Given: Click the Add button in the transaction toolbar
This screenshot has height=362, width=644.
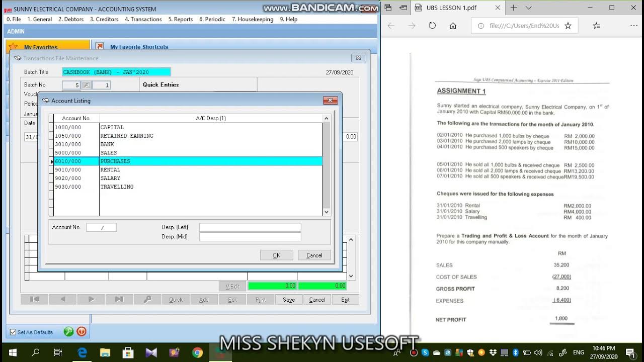Looking at the screenshot, I should [204, 299].
